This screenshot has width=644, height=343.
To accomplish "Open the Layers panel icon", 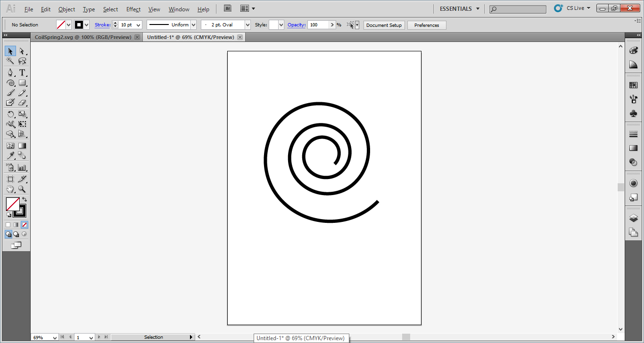I will click(x=634, y=218).
